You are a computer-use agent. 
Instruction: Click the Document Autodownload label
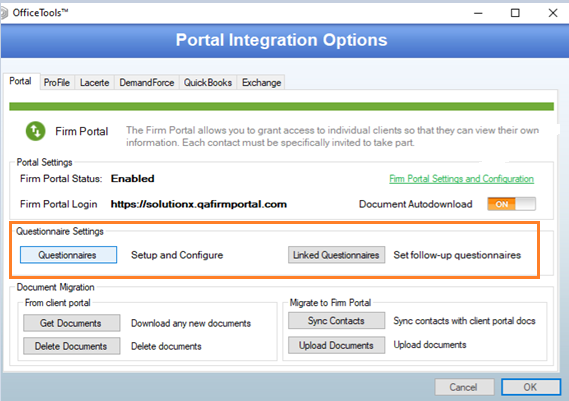click(x=416, y=204)
